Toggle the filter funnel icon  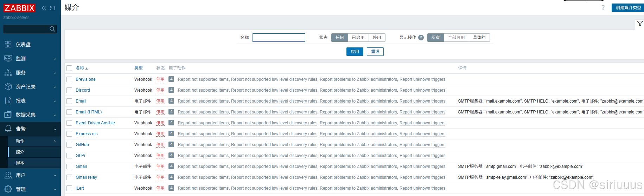click(640, 24)
